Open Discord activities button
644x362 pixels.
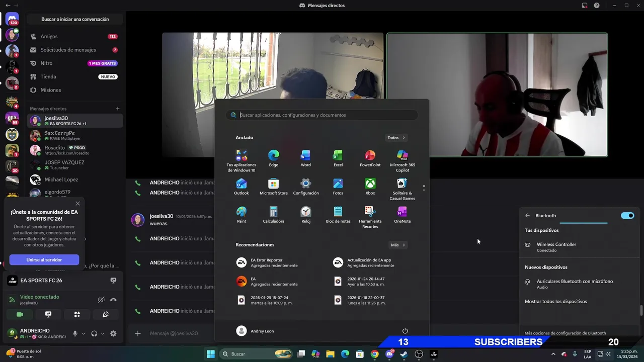tap(77, 314)
